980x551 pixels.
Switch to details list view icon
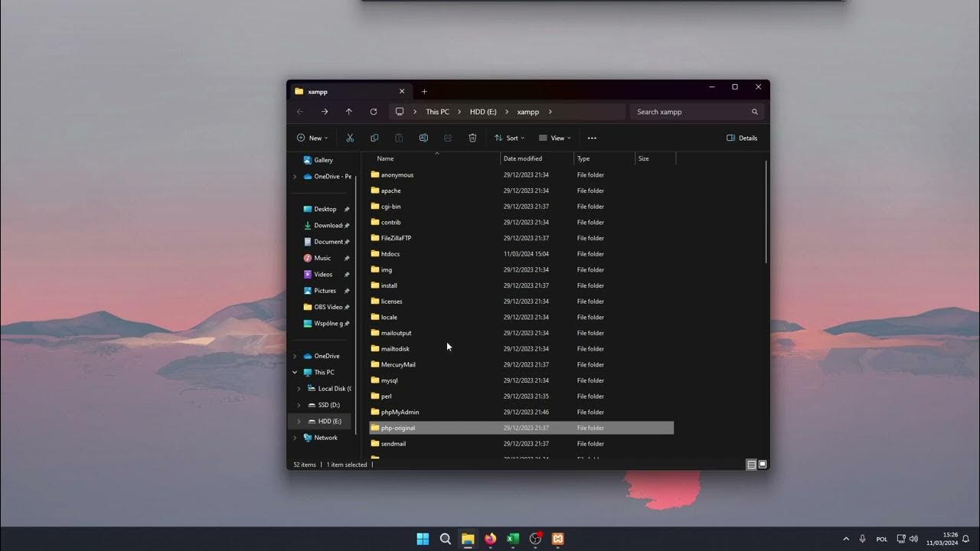[752, 465]
